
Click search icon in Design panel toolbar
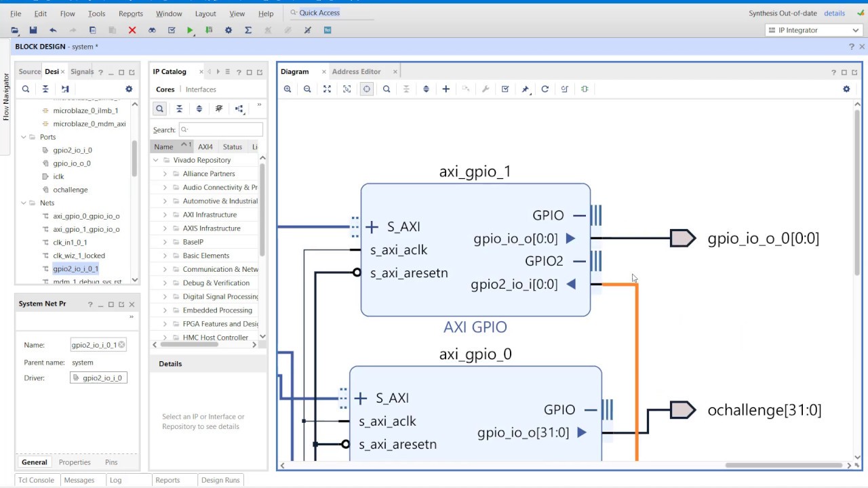tap(26, 89)
